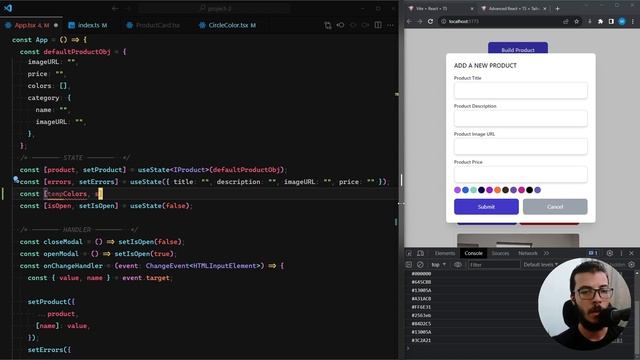
Task: Select the Vite + React + TS browser tab
Action: coord(441,9)
